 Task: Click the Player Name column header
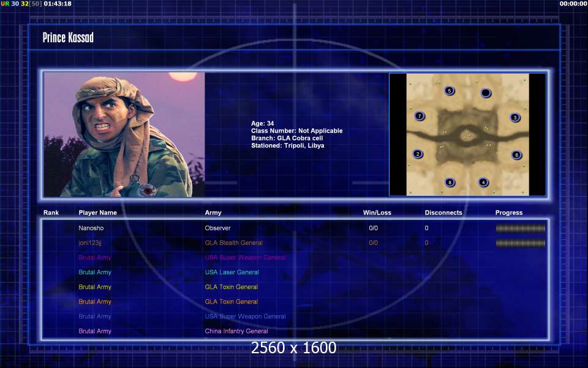click(x=97, y=213)
